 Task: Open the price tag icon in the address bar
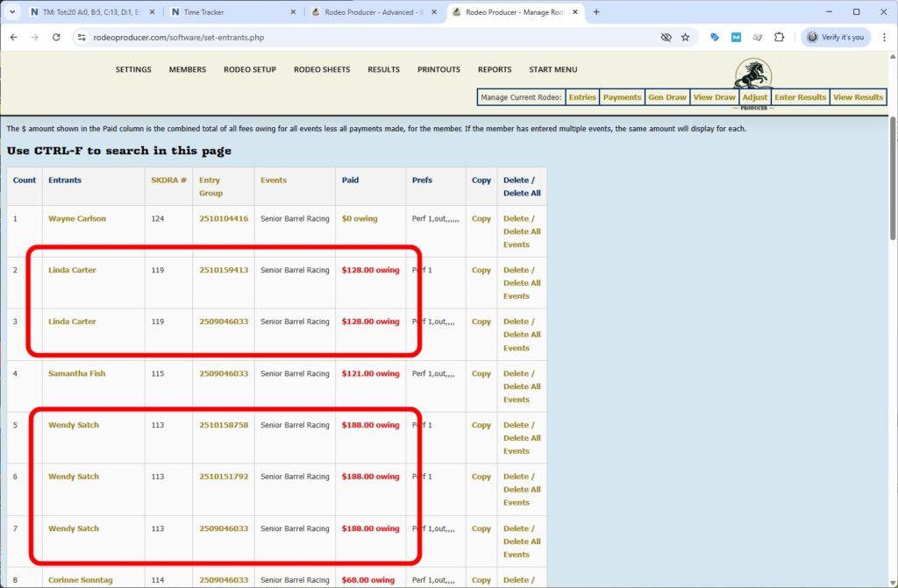pyautogui.click(x=713, y=38)
